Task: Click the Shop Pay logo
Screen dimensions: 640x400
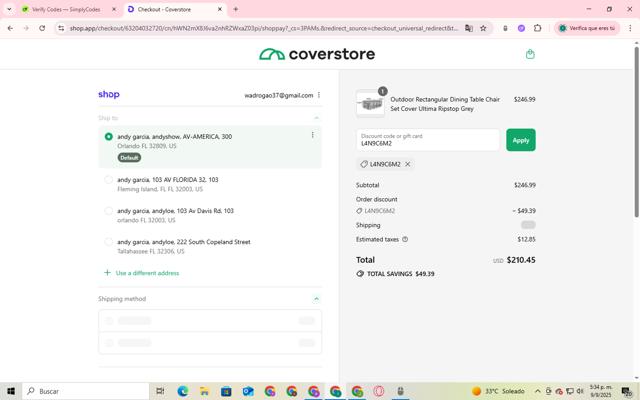Action: coord(109,94)
